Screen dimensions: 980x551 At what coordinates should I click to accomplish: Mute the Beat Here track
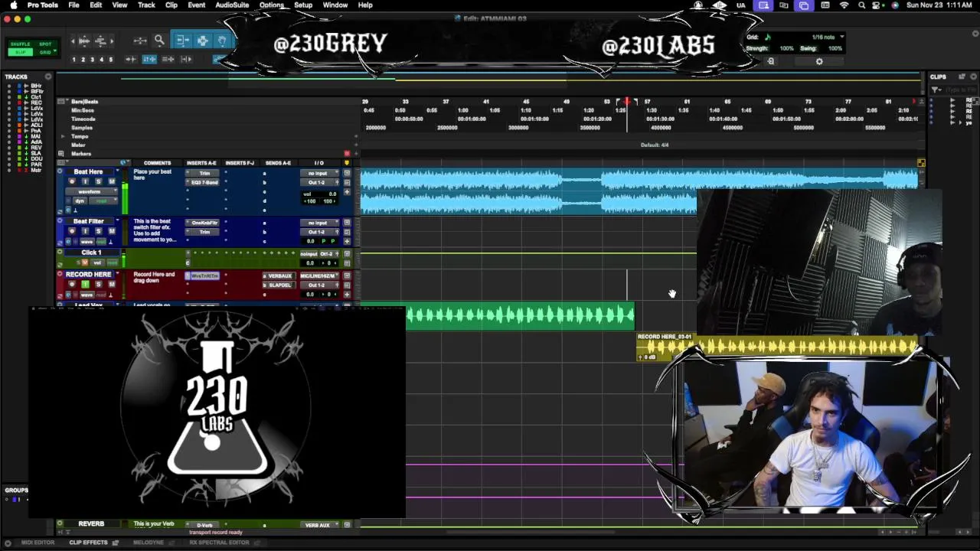111,182
